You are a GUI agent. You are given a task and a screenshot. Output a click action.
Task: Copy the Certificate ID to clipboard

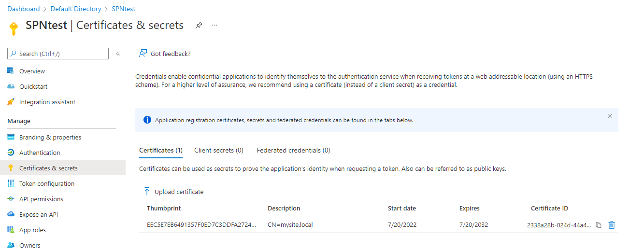point(599,225)
